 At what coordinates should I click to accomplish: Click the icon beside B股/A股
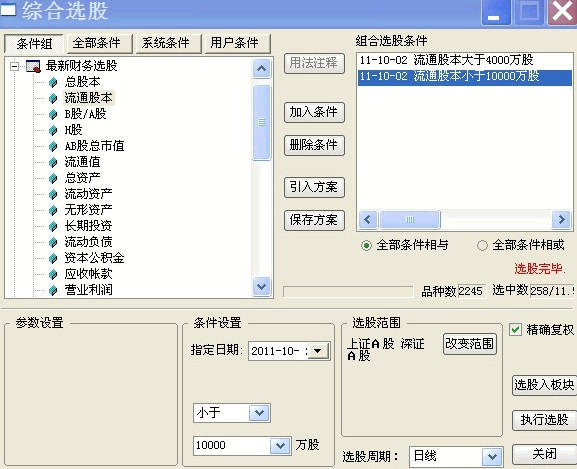53,114
